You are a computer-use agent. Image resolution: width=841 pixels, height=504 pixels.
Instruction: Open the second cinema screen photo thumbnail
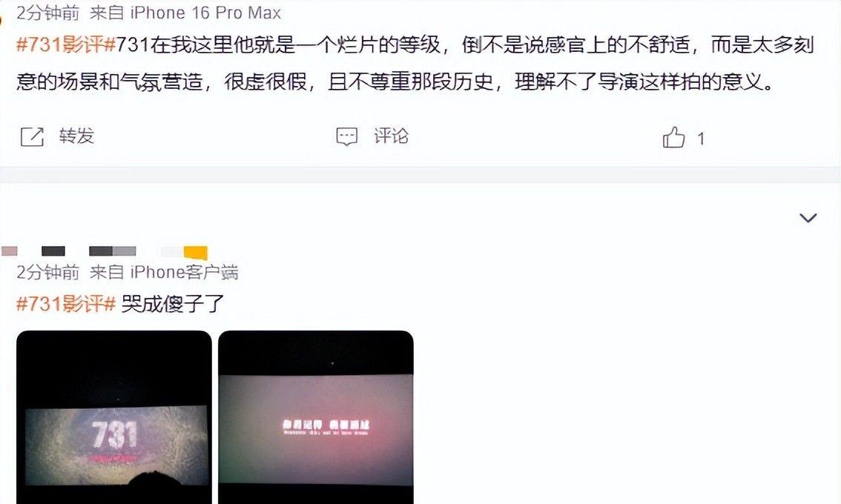point(316,417)
